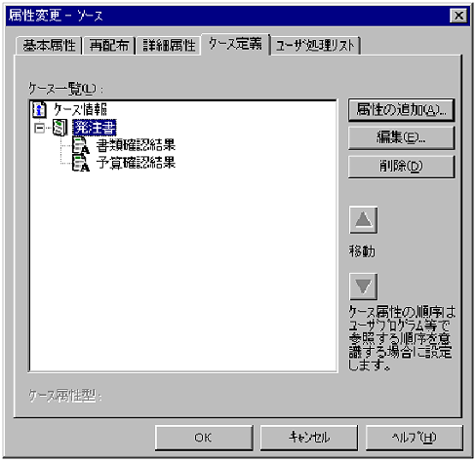This screenshot has width=476, height=461.
Task: Select 予算確認結果 in the case list
Action: click(136, 163)
